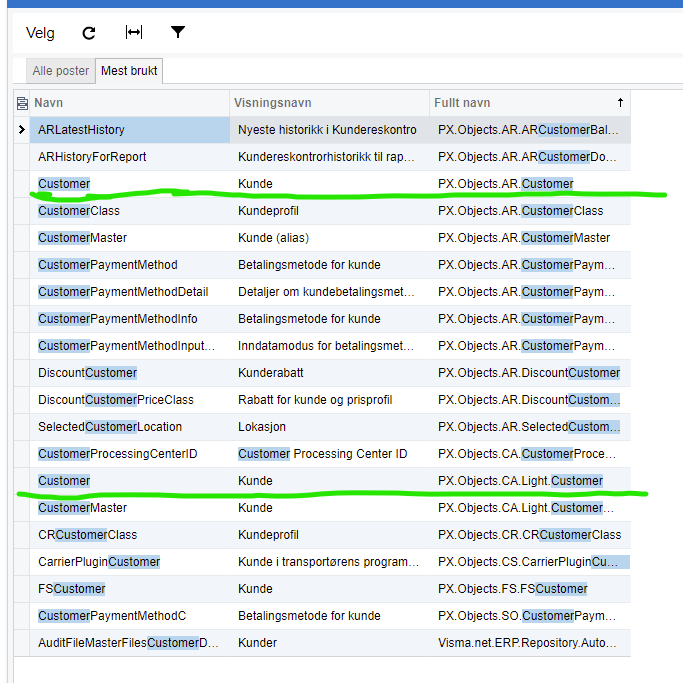Fit columns to width icon

[134, 32]
